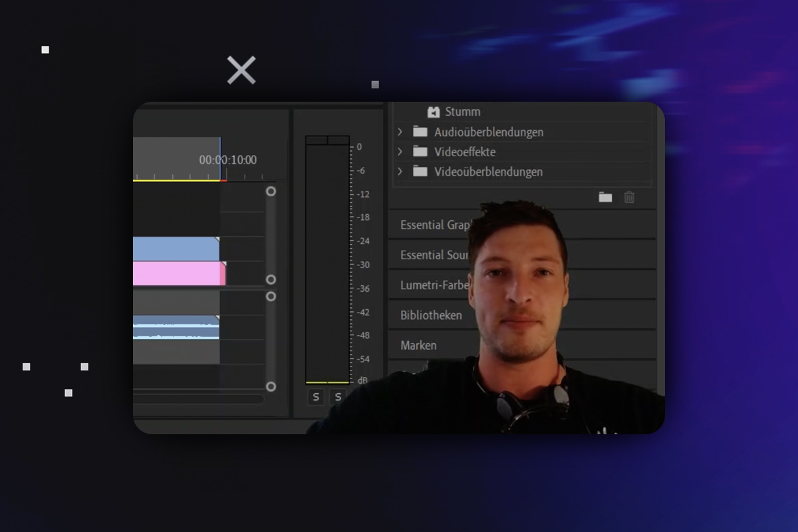Viewport: 798px width, 532px height.
Task: Click the top audio track zoom handle
Action: [x=271, y=296]
